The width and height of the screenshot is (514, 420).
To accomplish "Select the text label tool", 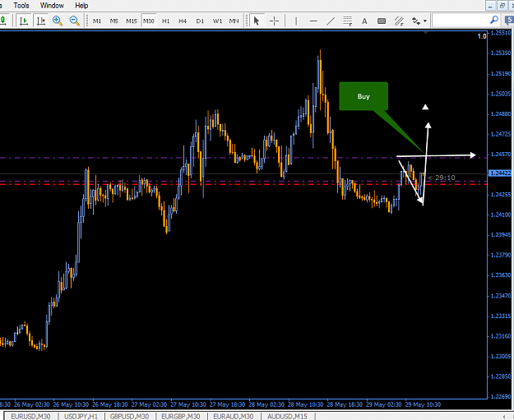I will tap(382, 21).
